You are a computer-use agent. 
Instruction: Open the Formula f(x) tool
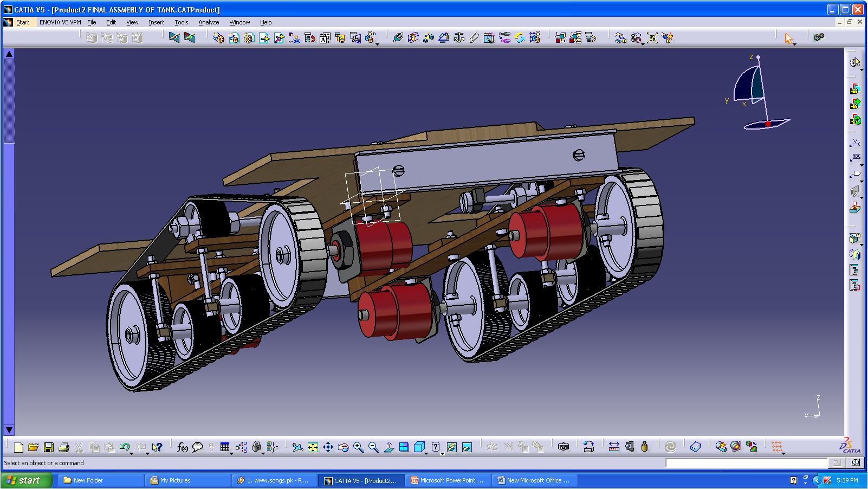pyautogui.click(x=183, y=447)
